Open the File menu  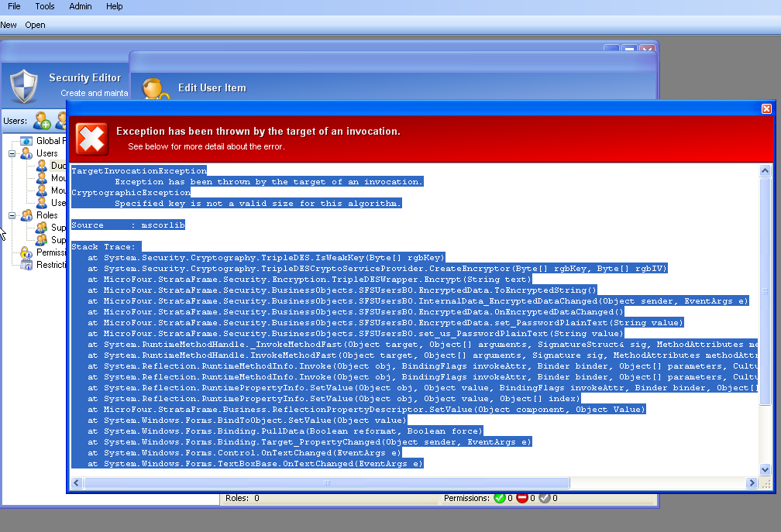pos(14,6)
